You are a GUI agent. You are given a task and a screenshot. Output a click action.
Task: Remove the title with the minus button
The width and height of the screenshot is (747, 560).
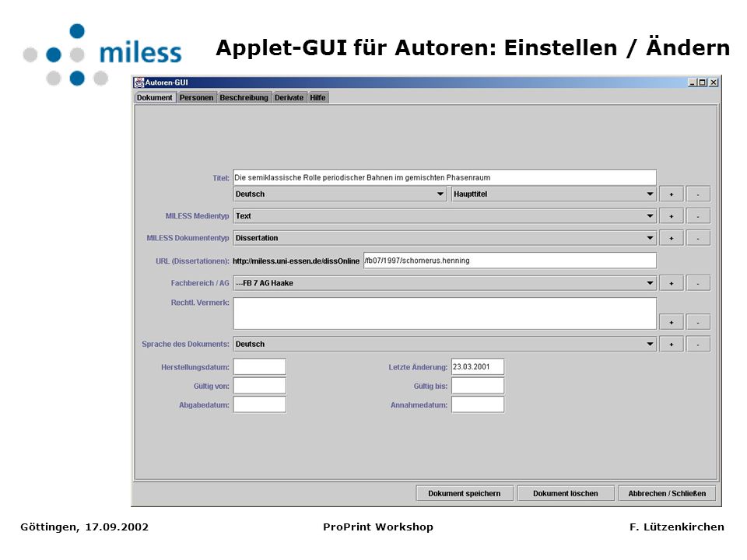click(x=698, y=194)
